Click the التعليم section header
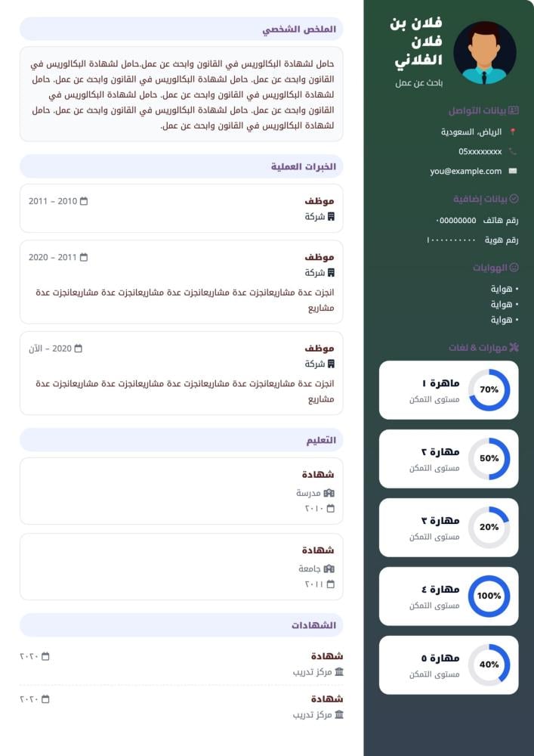This screenshot has height=756, width=534. pyautogui.click(x=321, y=440)
